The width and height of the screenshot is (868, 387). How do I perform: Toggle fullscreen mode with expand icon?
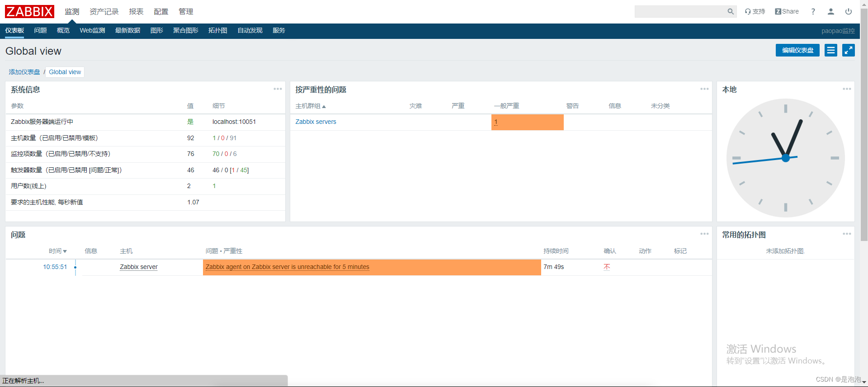coord(849,50)
